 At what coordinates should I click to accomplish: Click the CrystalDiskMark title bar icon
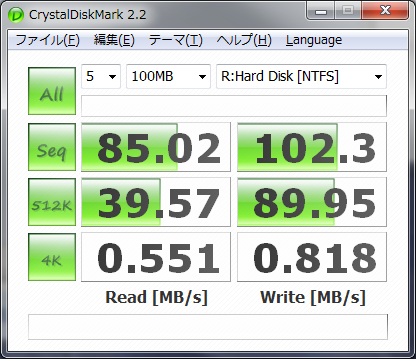pos(16,15)
